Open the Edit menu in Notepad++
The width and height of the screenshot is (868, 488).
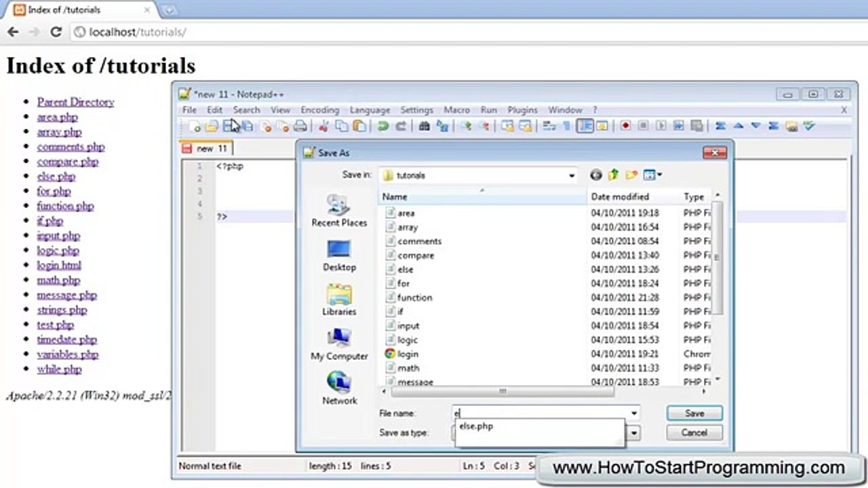(x=214, y=110)
